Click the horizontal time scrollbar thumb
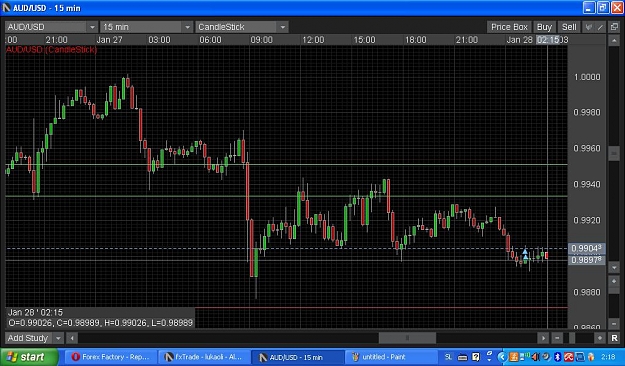 coord(407,338)
